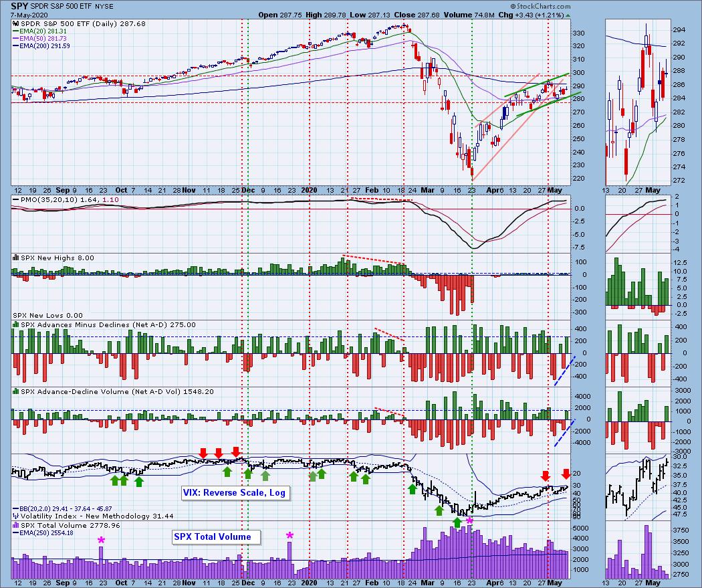
Task: Click the green EMA(20) legend line marker
Action: coord(15,31)
